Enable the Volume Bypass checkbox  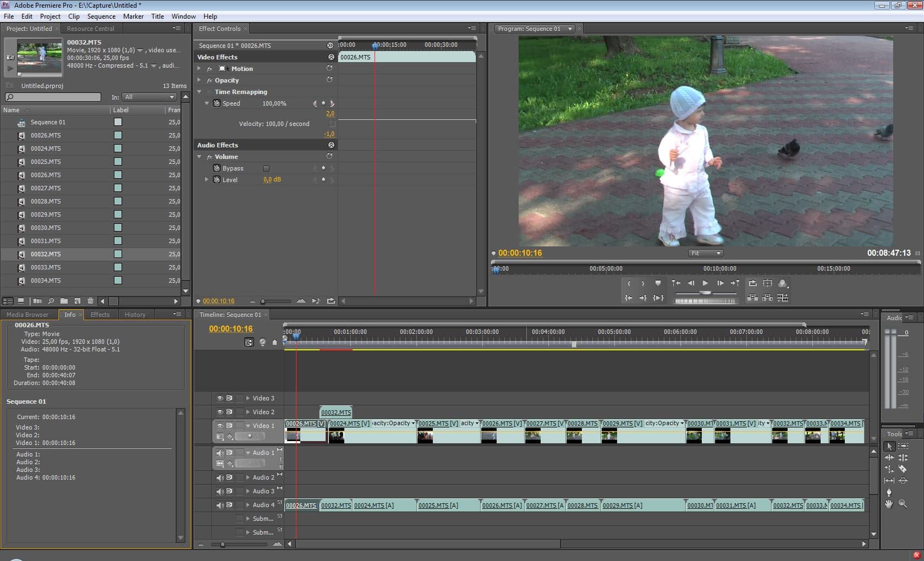pyautogui.click(x=266, y=168)
